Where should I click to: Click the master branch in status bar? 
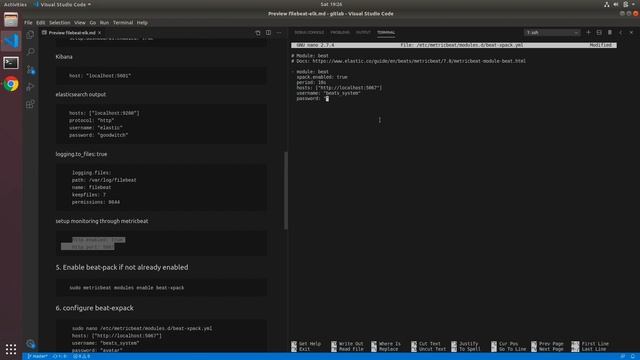click(37, 356)
